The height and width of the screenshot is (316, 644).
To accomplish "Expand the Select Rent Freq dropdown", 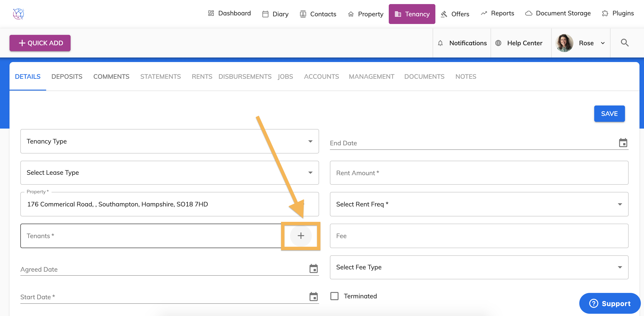I will point(479,204).
